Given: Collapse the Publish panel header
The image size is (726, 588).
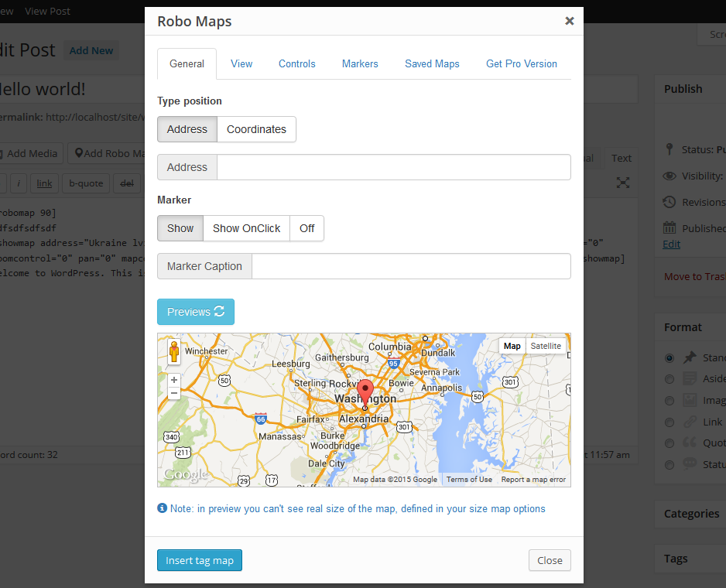Looking at the screenshot, I should point(690,89).
